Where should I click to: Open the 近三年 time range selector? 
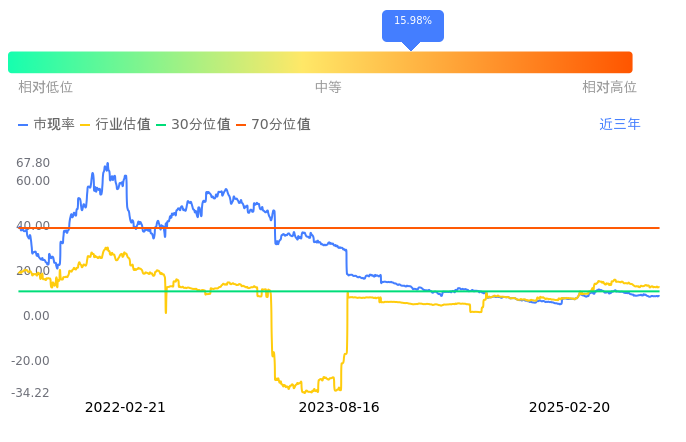pyautogui.click(x=620, y=125)
